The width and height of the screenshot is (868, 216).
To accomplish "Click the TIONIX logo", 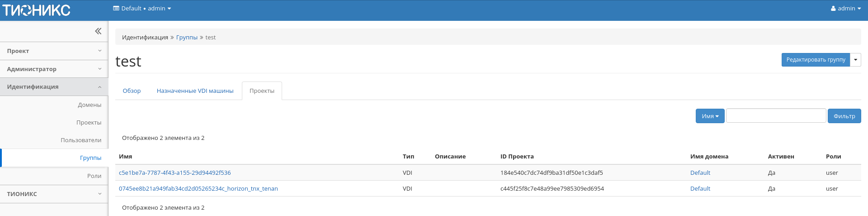I will 37,10.
